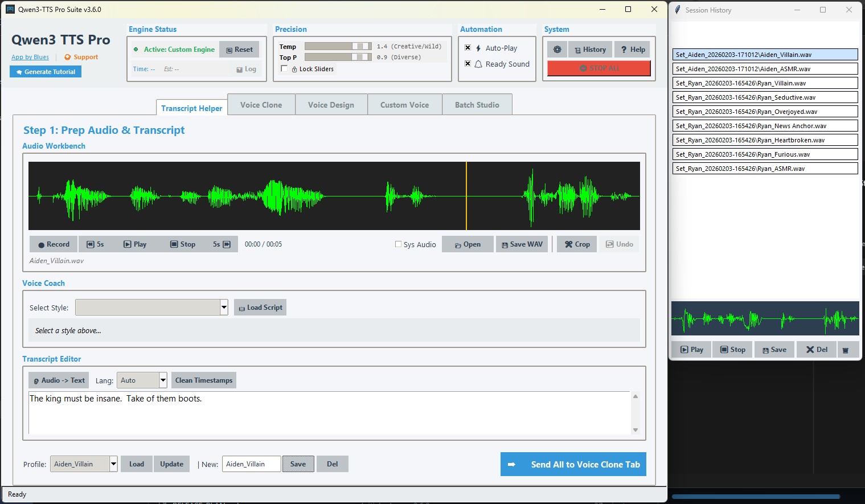Run Audio -> Text transcription
Screen dimensions: 865x504
click(x=58, y=380)
